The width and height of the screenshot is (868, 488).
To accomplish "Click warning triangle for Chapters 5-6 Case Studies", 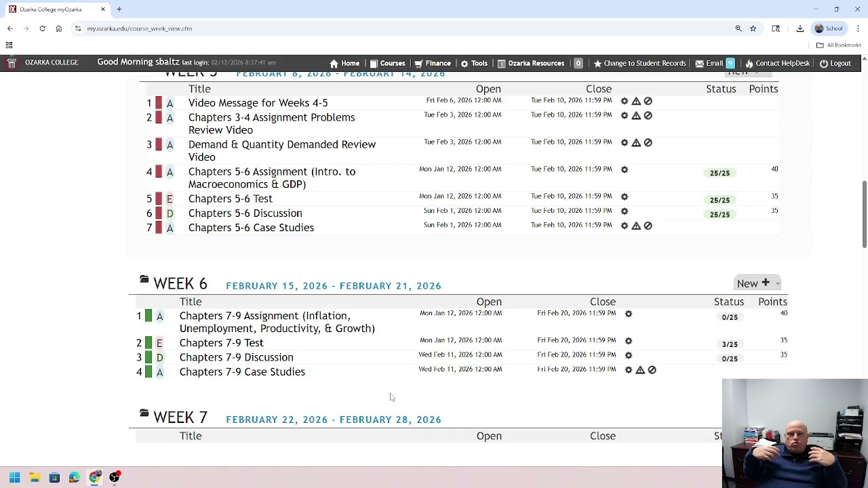I will tap(636, 226).
